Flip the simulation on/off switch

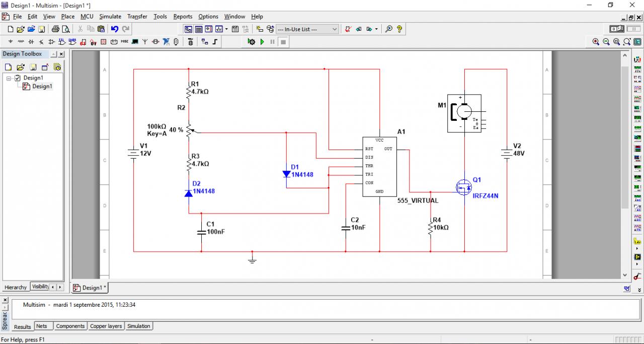point(617,29)
